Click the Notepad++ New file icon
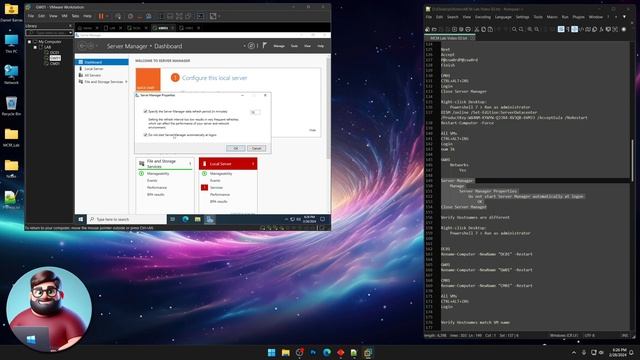The image size is (640, 360). click(x=427, y=29)
